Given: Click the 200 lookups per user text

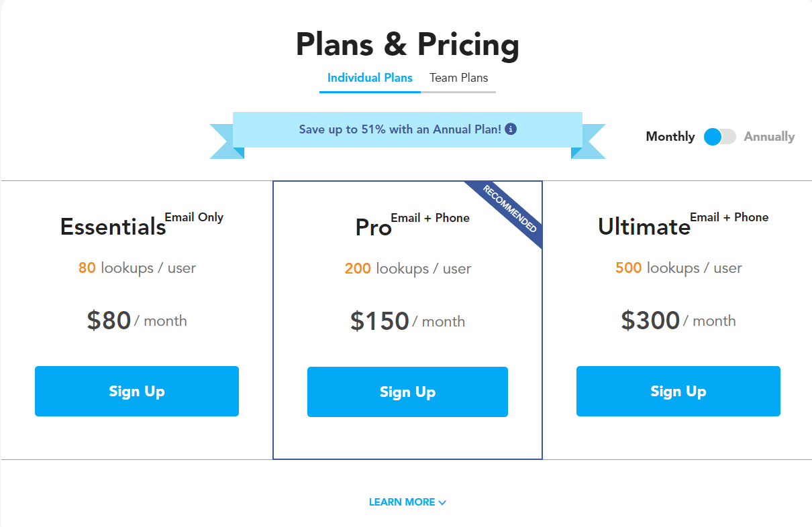Looking at the screenshot, I should pyautogui.click(x=407, y=268).
